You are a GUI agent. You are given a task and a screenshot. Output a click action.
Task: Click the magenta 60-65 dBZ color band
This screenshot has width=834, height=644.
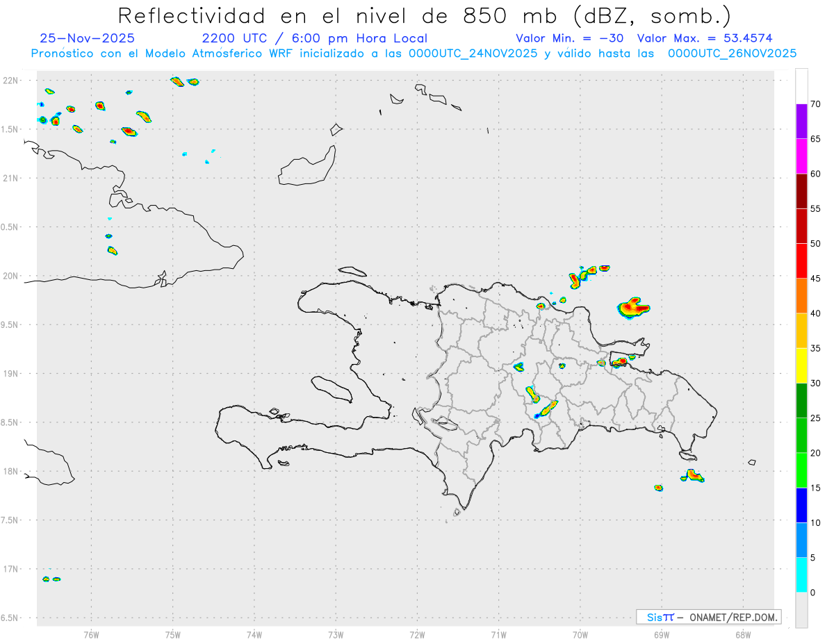coord(801,156)
